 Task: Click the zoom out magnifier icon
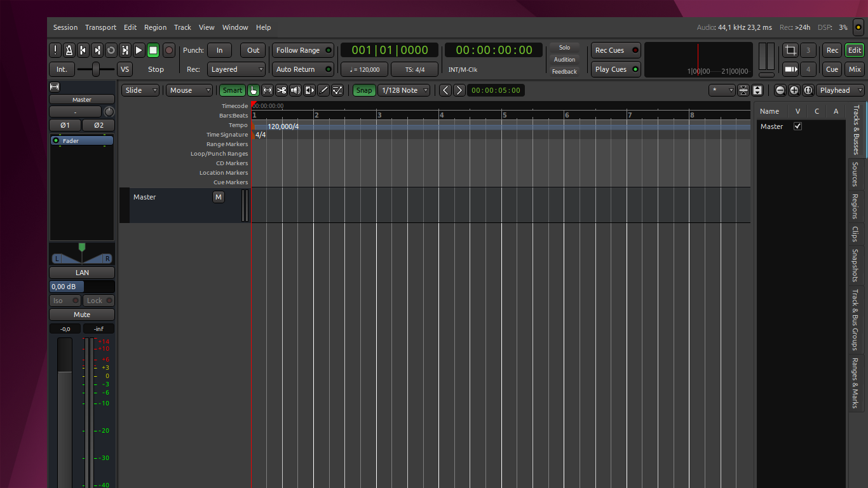(x=780, y=90)
